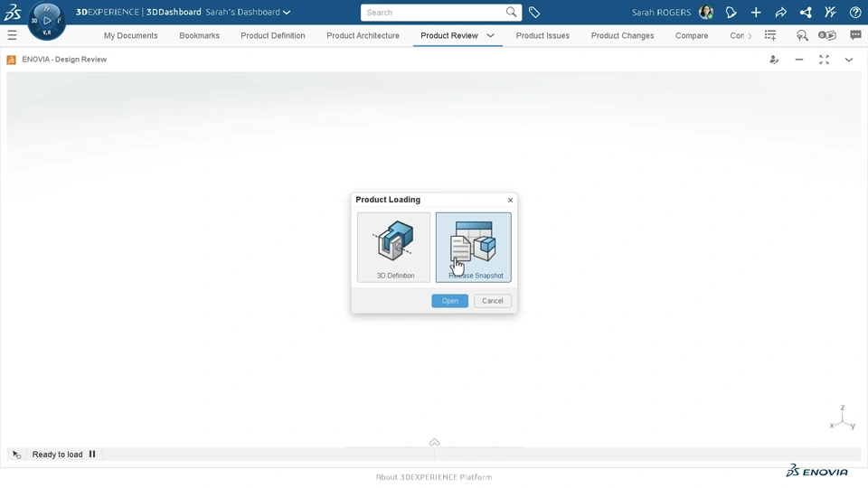This screenshot has width=868, height=488.
Task: Click the Sarah ROGERS user name
Action: click(661, 12)
